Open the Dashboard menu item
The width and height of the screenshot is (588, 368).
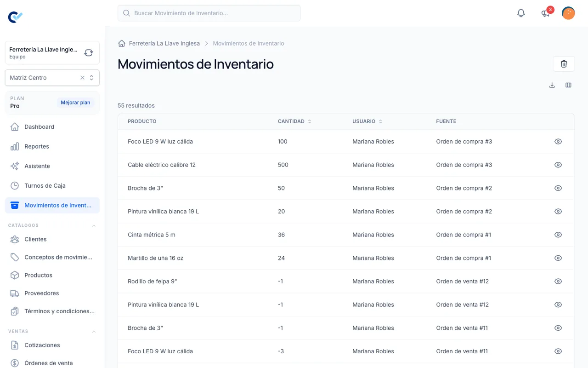click(52, 127)
